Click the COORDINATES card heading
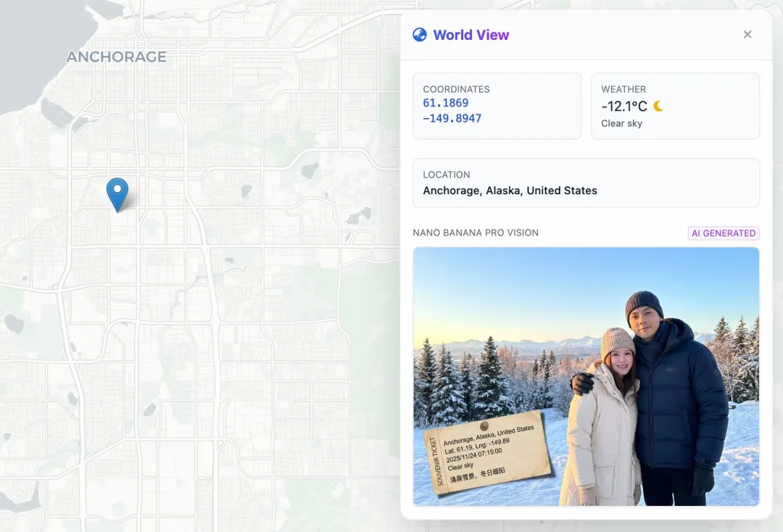Viewport: 783px width, 532px height. pyautogui.click(x=456, y=89)
